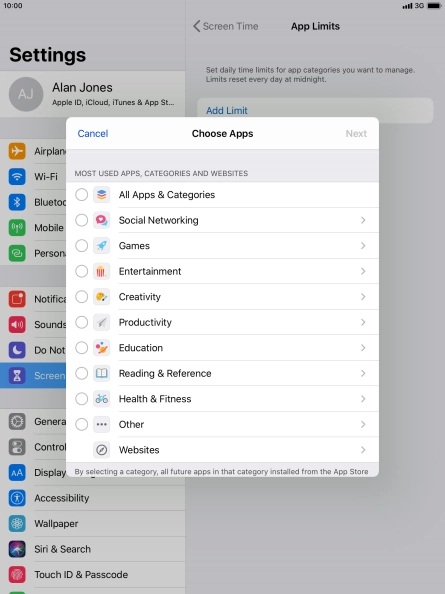Tap the General gear icon
445x594 pixels.
[x=17, y=422]
